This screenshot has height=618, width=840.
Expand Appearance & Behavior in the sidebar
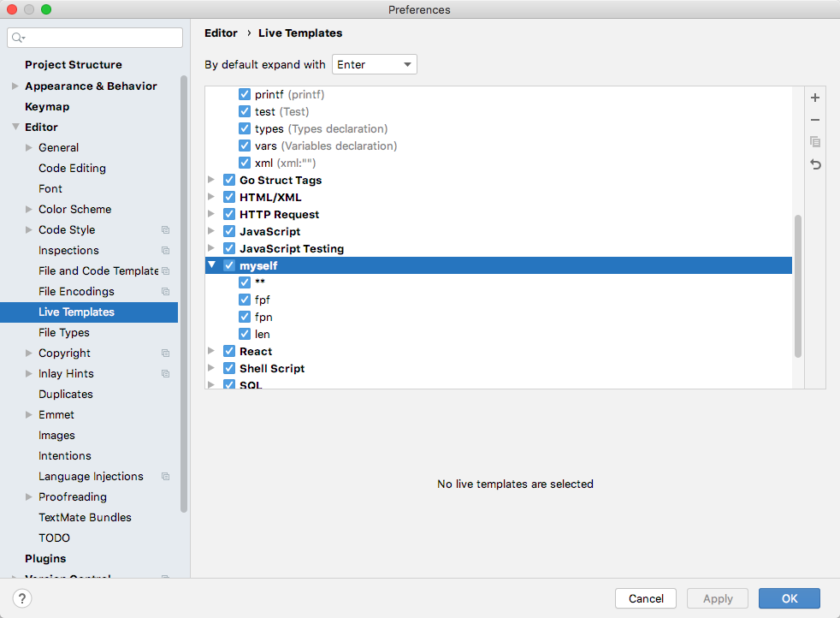15,86
